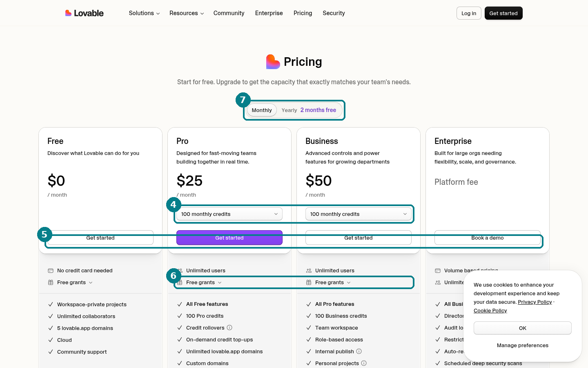Click purple Get started on Pro plan

click(229, 238)
